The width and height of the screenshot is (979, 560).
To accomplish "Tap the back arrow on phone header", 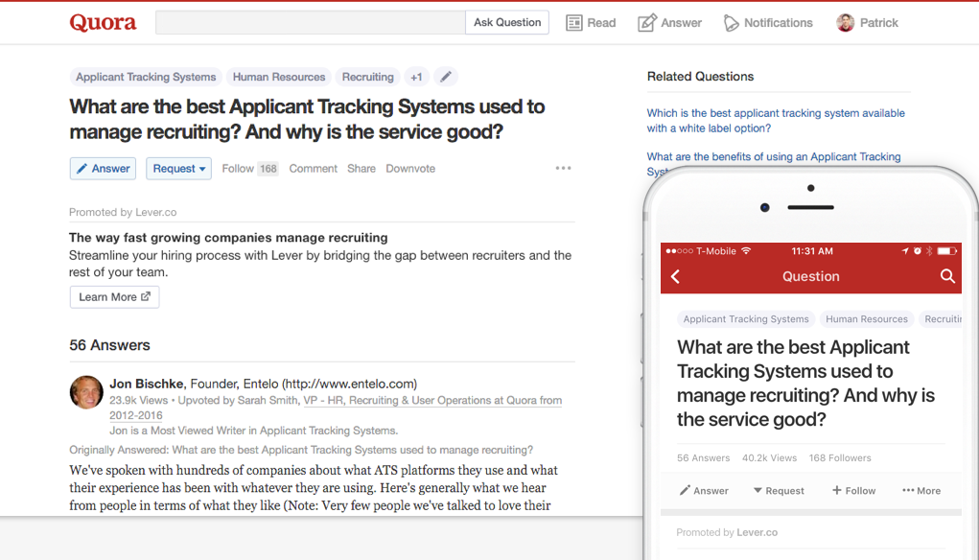I will (x=675, y=276).
